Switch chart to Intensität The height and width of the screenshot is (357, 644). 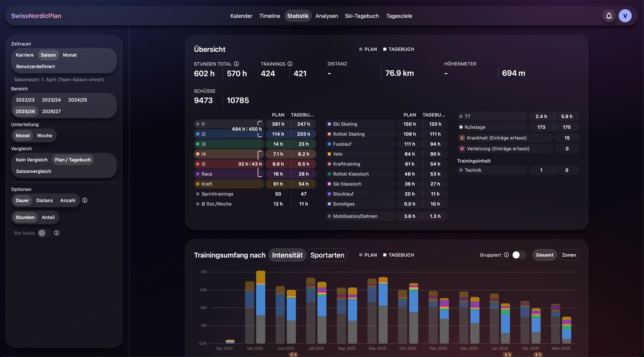(287, 255)
